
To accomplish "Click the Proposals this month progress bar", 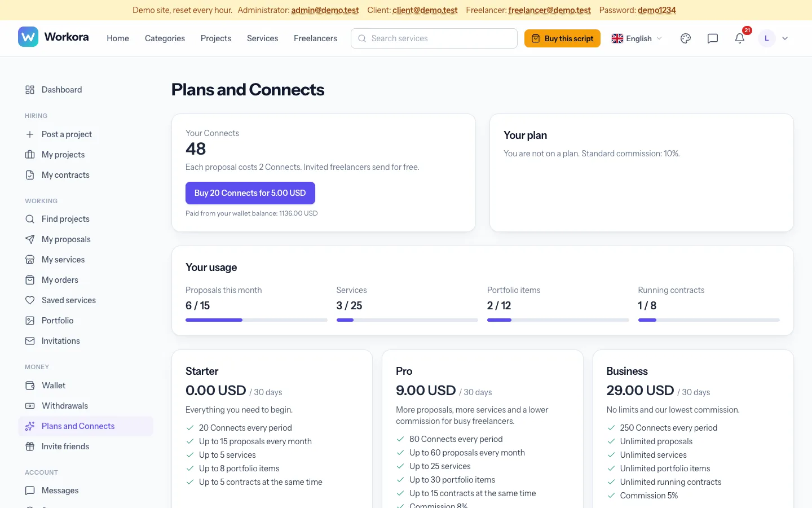I will [x=257, y=320].
